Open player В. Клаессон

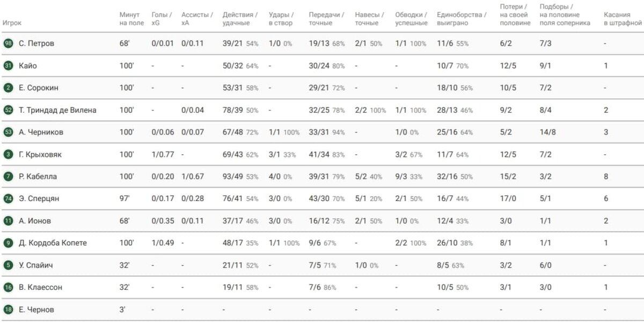[40, 288]
